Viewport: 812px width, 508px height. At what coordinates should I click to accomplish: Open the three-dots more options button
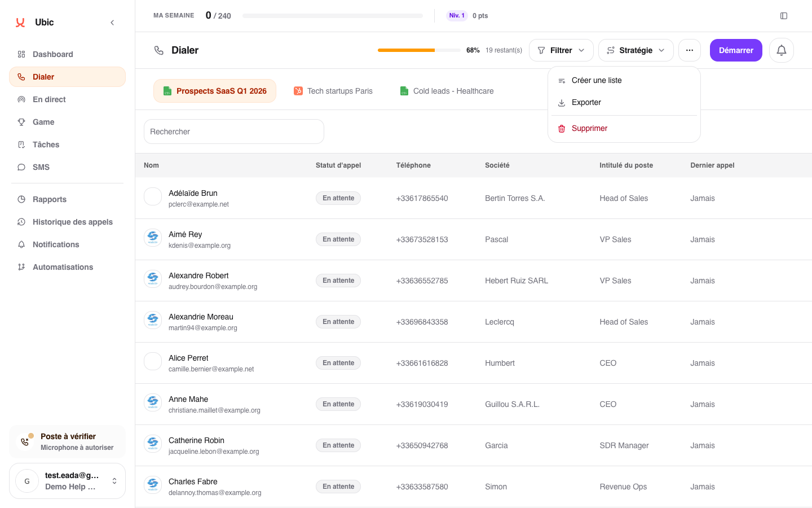tap(689, 50)
